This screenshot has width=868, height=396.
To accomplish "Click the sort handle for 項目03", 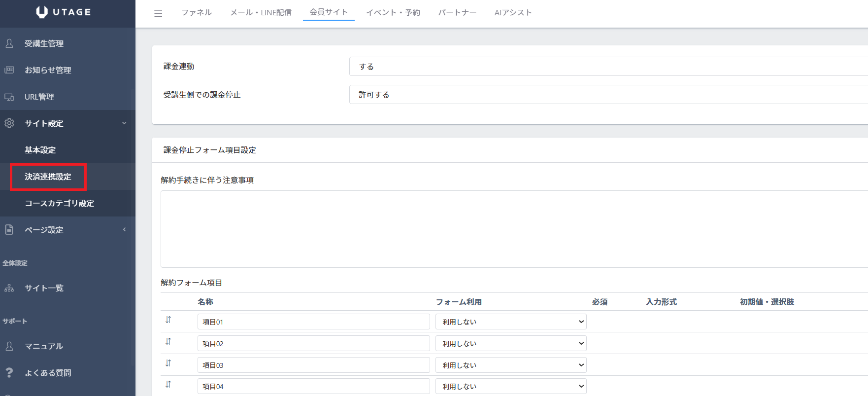I will (168, 363).
